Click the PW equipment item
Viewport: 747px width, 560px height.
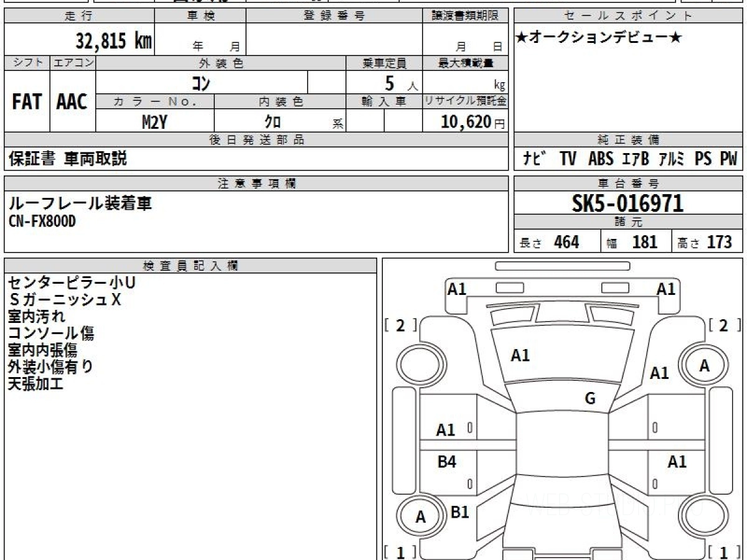point(728,159)
